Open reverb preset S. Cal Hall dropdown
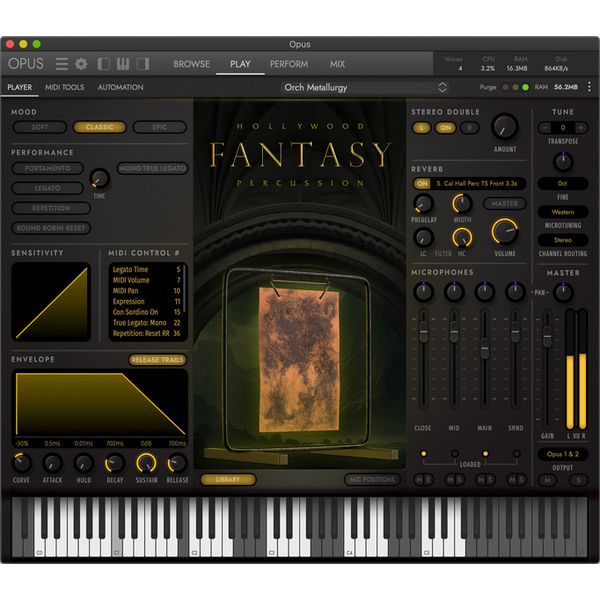This screenshot has width=600, height=600. tap(477, 184)
